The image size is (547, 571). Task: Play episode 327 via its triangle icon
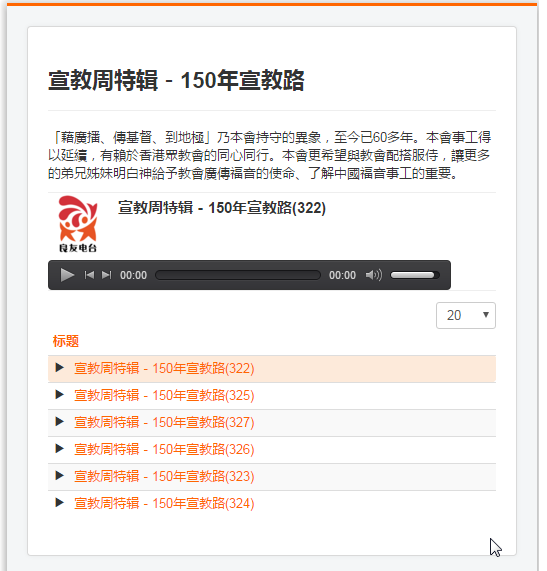pos(60,422)
